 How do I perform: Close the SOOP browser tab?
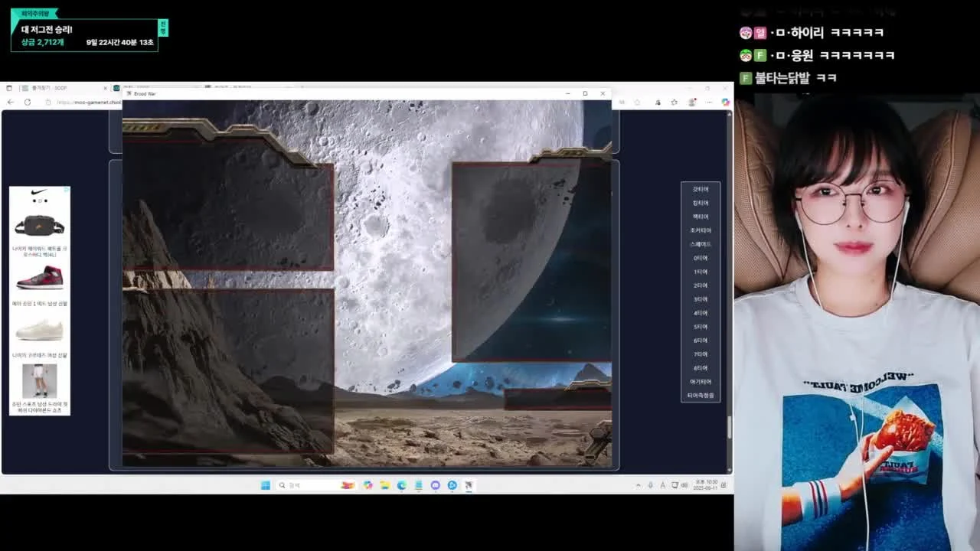[106, 88]
